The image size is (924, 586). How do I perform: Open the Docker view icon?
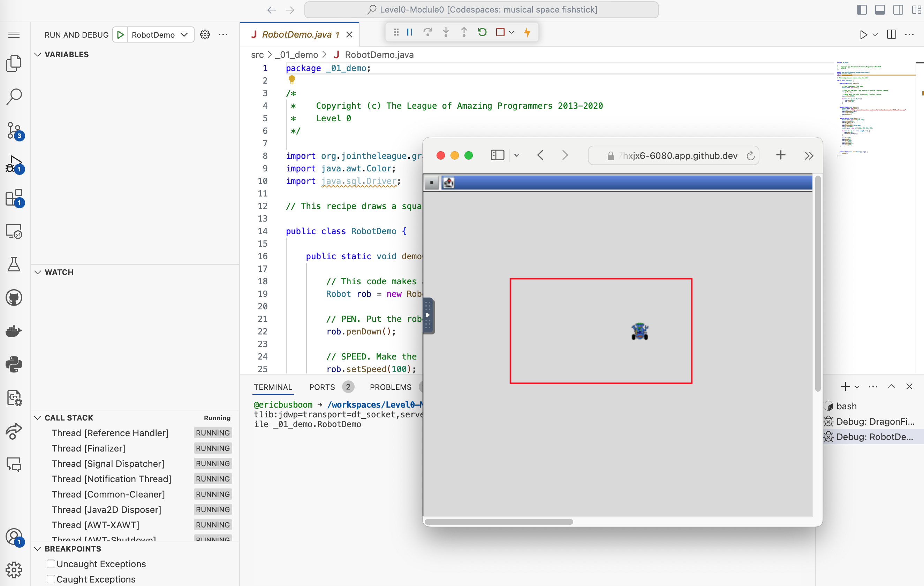14,331
